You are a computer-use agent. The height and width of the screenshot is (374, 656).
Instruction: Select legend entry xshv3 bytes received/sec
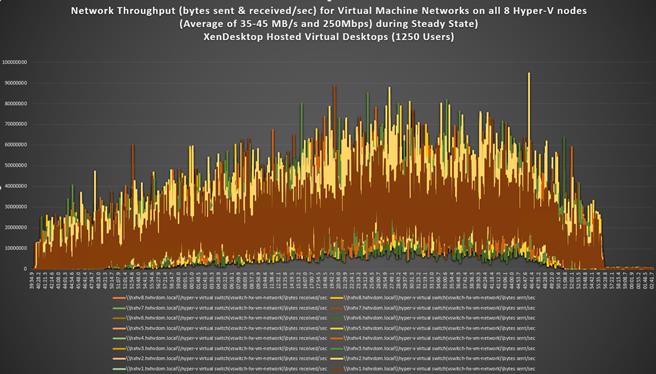220,348
